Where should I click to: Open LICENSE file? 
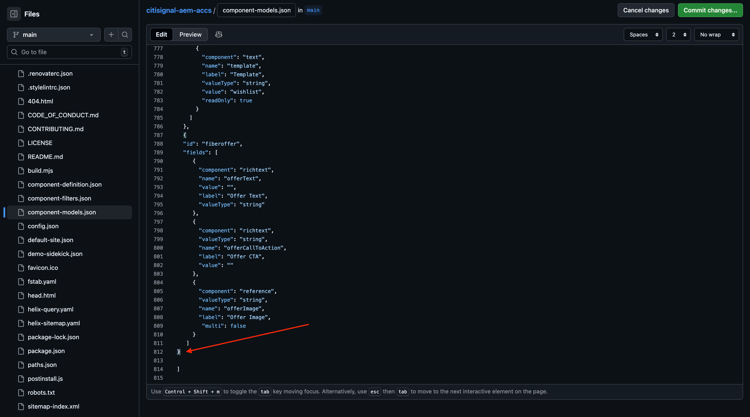click(40, 143)
